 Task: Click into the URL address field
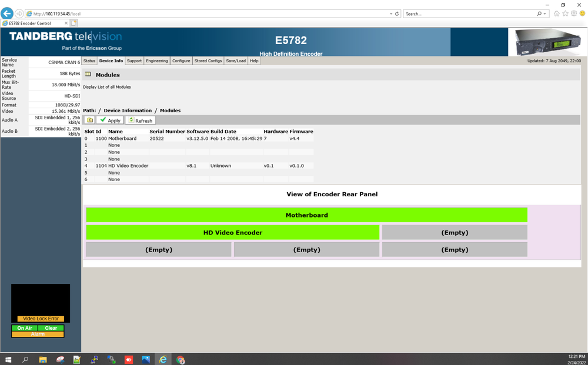pos(206,14)
